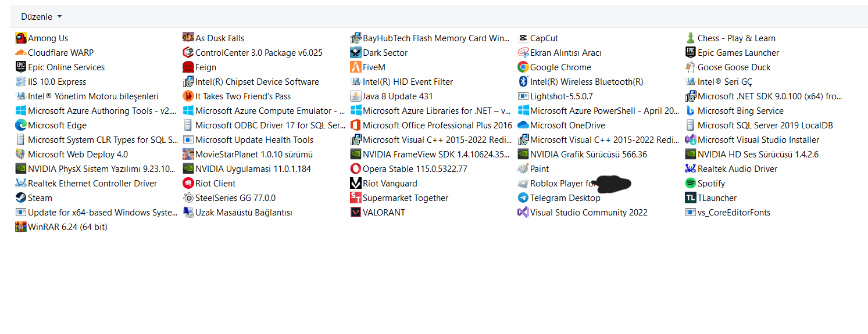Click the Opera Stable red icon

356,169
